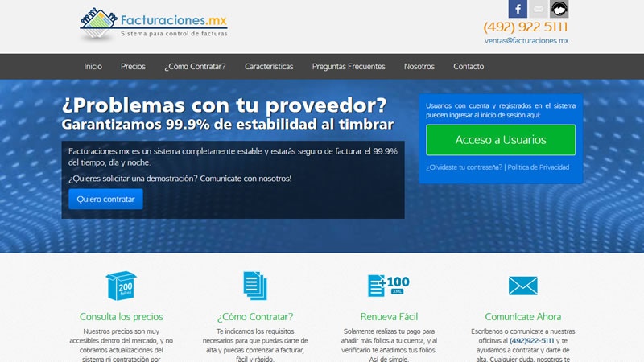Open the Precios menu item
The height and width of the screenshot is (362, 644).
pyautogui.click(x=133, y=67)
